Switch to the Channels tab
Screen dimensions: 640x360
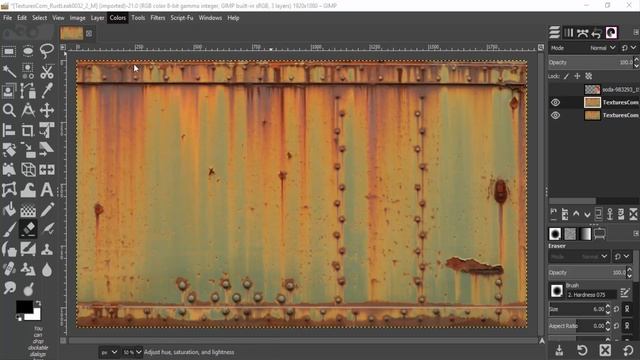click(569, 32)
